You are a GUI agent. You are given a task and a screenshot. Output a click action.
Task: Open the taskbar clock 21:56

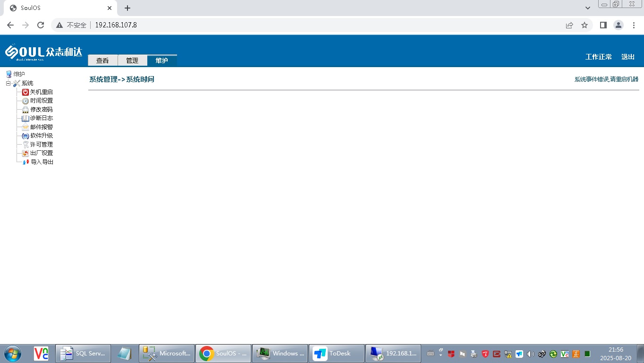pos(616,354)
